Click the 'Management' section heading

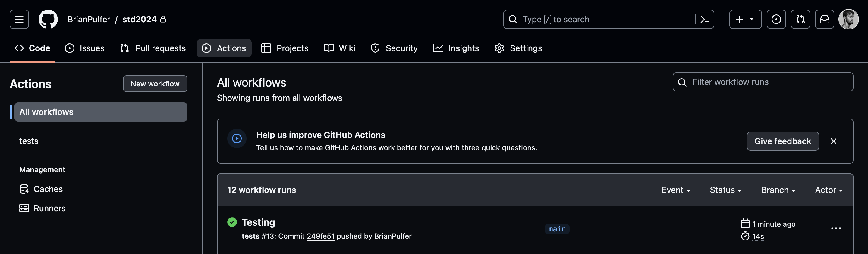click(42, 169)
